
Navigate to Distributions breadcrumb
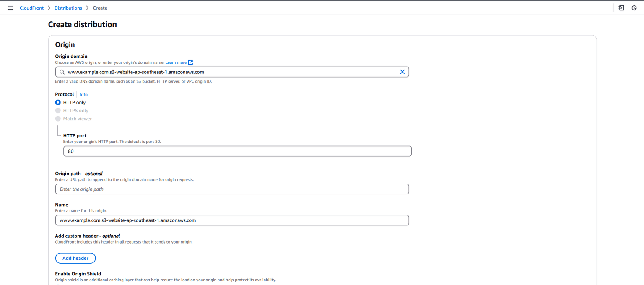tap(68, 8)
